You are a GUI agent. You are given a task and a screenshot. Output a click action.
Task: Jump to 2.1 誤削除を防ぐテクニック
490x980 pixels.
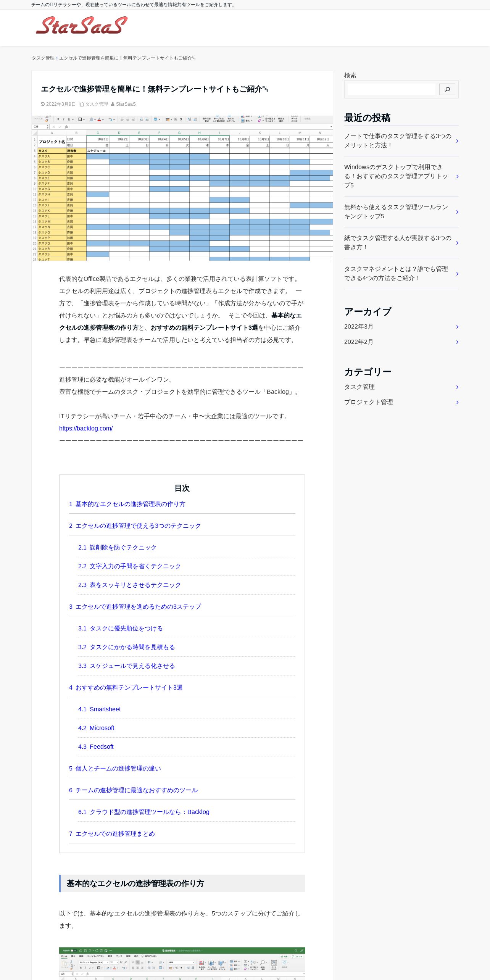click(x=117, y=548)
